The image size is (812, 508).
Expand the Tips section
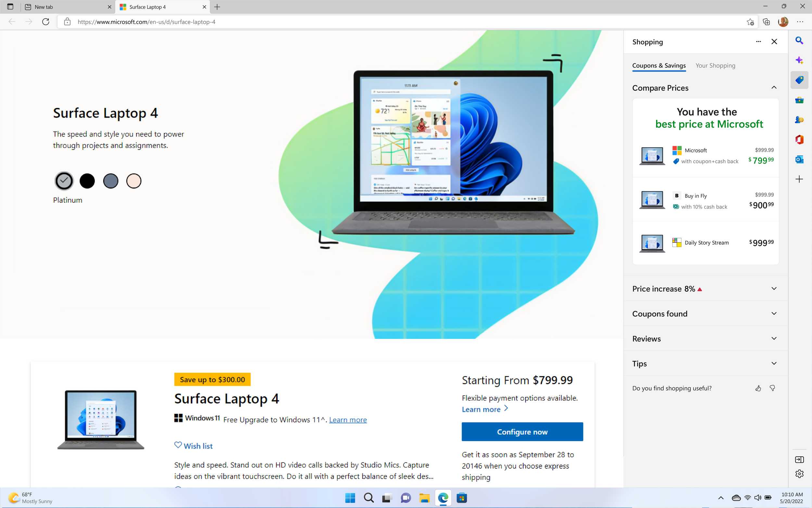click(705, 363)
